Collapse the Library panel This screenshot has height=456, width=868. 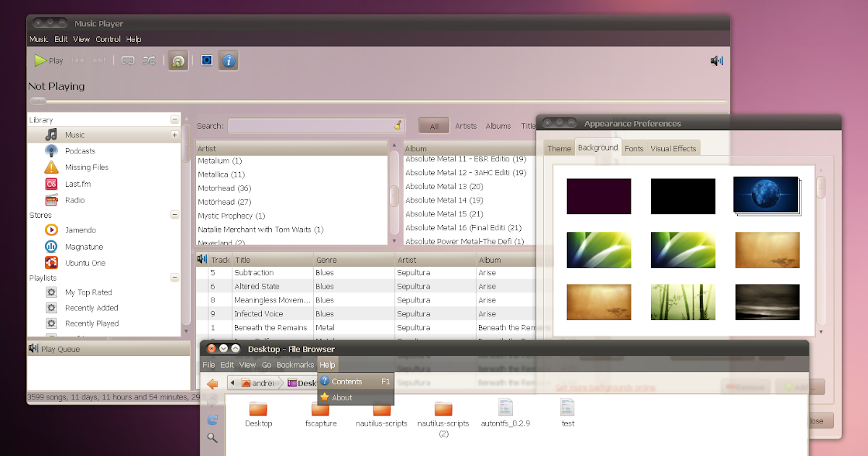174,119
